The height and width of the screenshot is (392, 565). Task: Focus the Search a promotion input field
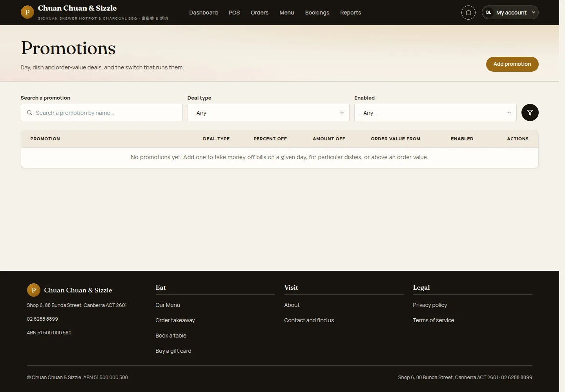(102, 113)
